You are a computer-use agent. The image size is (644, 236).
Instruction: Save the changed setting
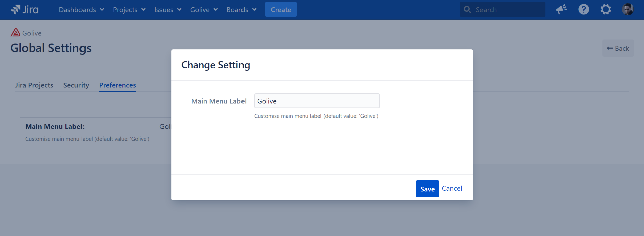click(x=427, y=189)
